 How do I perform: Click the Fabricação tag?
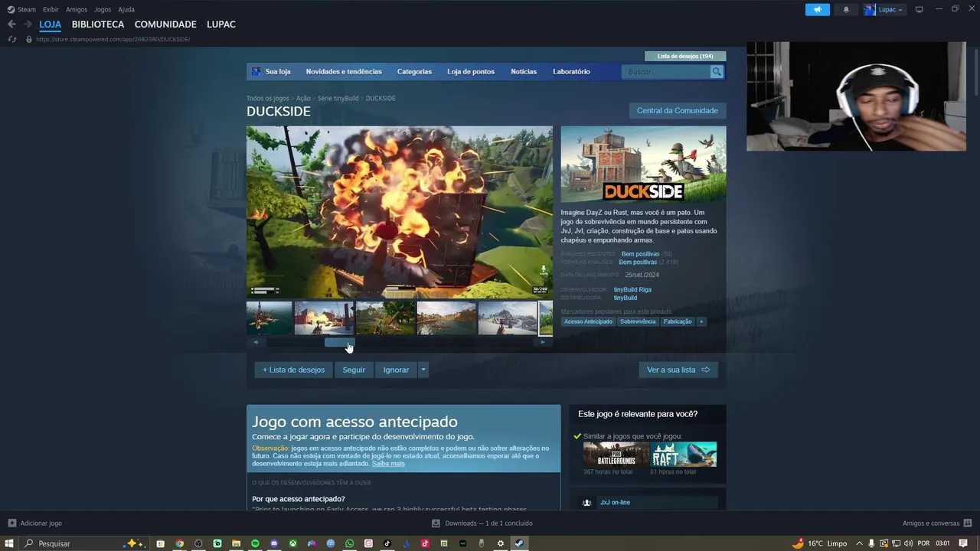(678, 321)
